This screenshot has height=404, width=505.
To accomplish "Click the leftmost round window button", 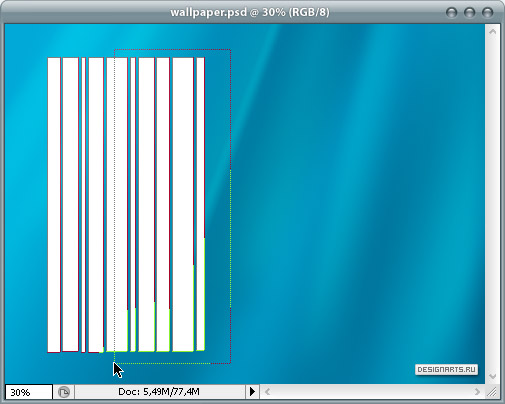I will click(x=451, y=13).
